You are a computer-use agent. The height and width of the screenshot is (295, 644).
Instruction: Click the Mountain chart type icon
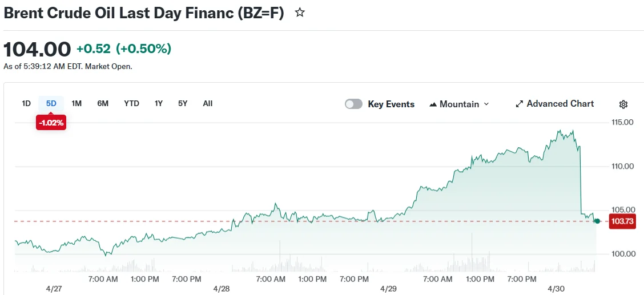pos(433,104)
